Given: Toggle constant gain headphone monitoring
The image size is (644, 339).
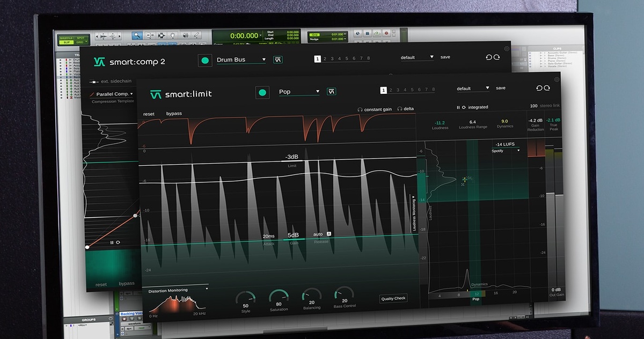Looking at the screenshot, I should pyautogui.click(x=375, y=109).
